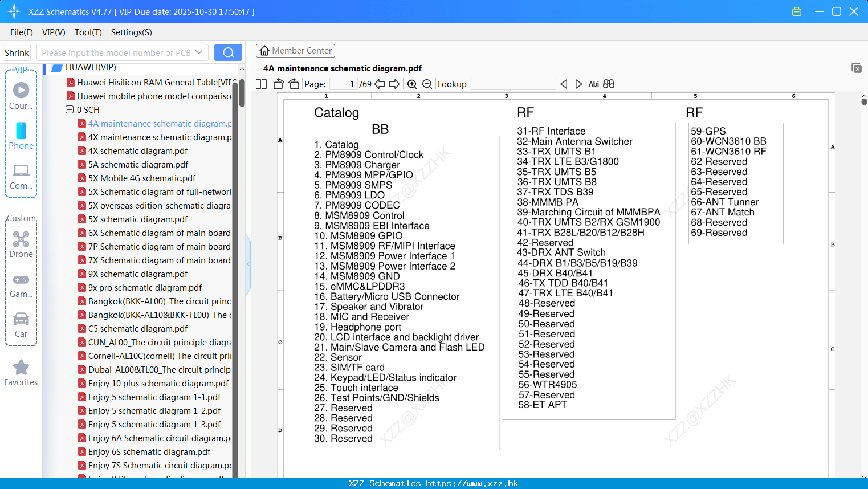Collapse the 0 SCH folder
868x489 pixels.
(x=70, y=109)
